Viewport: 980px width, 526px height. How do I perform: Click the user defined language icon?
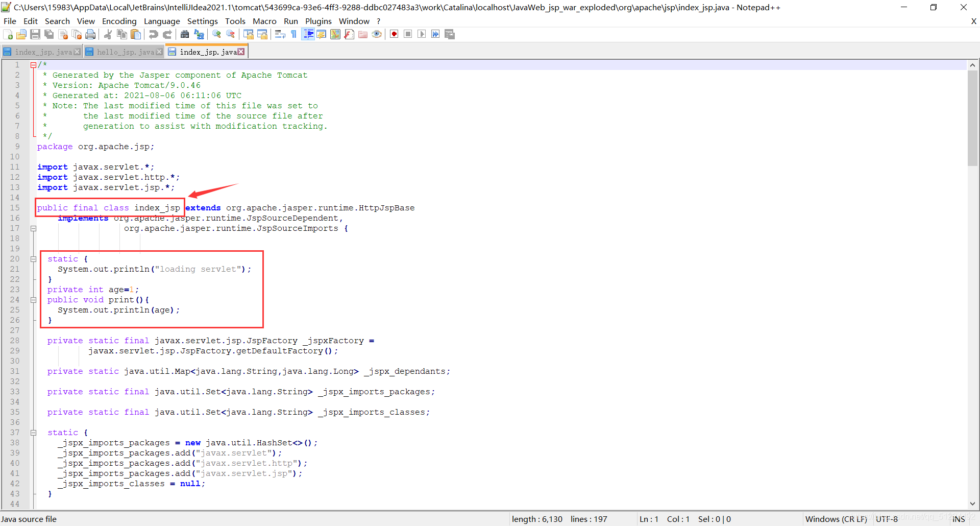tap(322, 34)
